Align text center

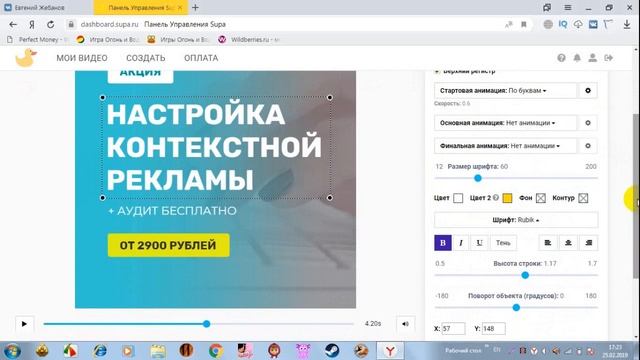pyautogui.click(x=568, y=243)
